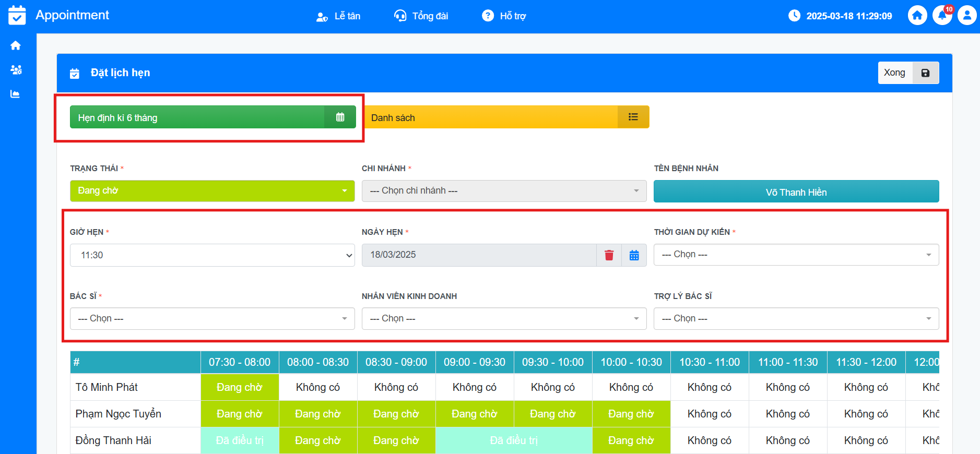980x454 pixels.
Task: Click the Hẹn định kì 6 tháng button
Action: coord(197,117)
